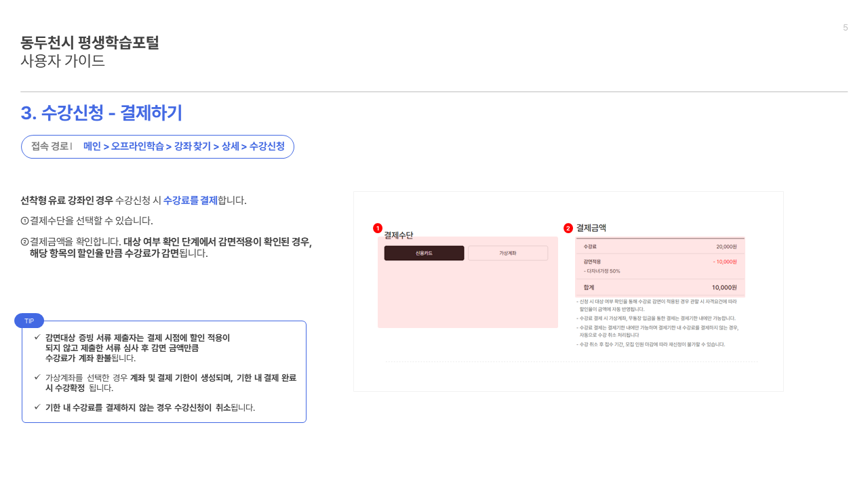Click the 합계 10,000원 total row
The height and width of the screenshot is (488, 868).
[660, 287]
